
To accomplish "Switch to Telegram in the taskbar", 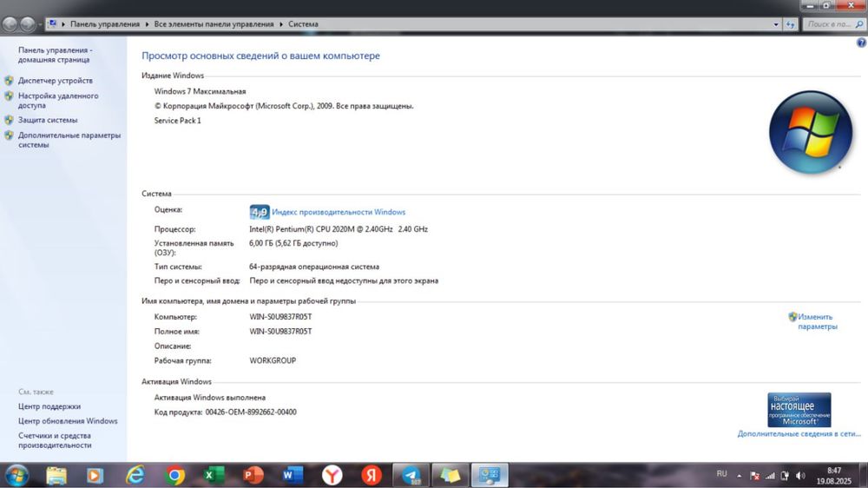I will coord(411,475).
